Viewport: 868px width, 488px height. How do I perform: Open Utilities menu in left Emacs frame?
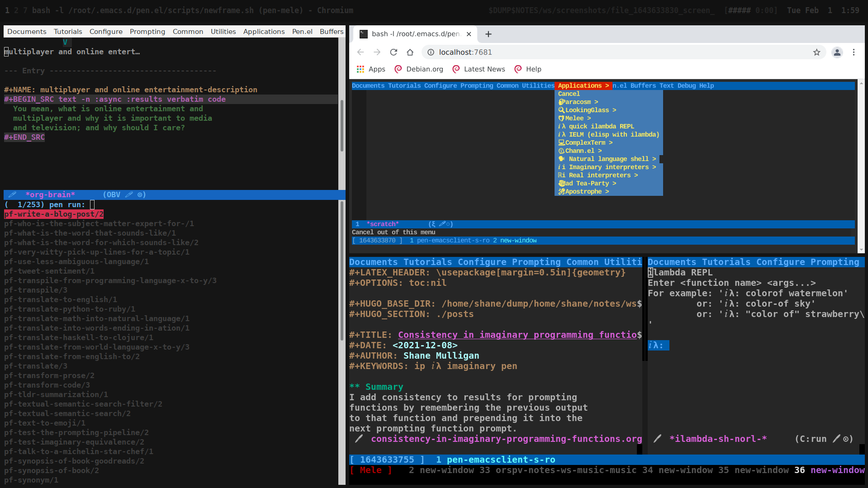(x=223, y=31)
